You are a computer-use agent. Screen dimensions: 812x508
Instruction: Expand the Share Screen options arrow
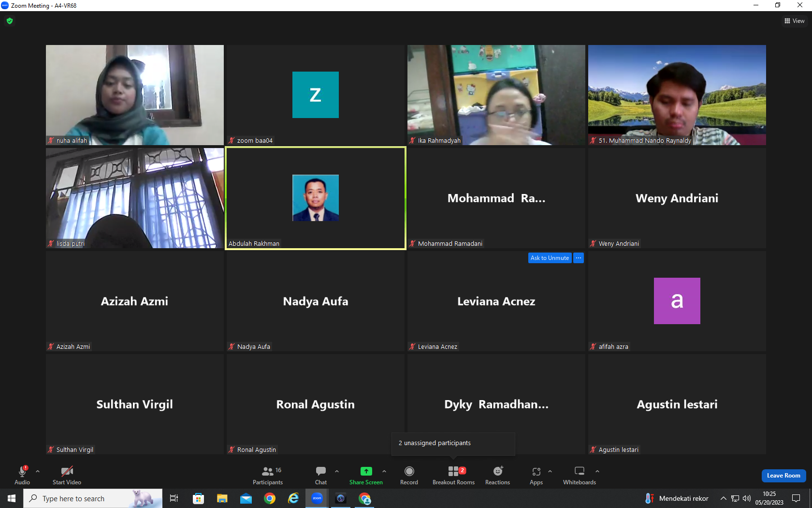coord(384,471)
